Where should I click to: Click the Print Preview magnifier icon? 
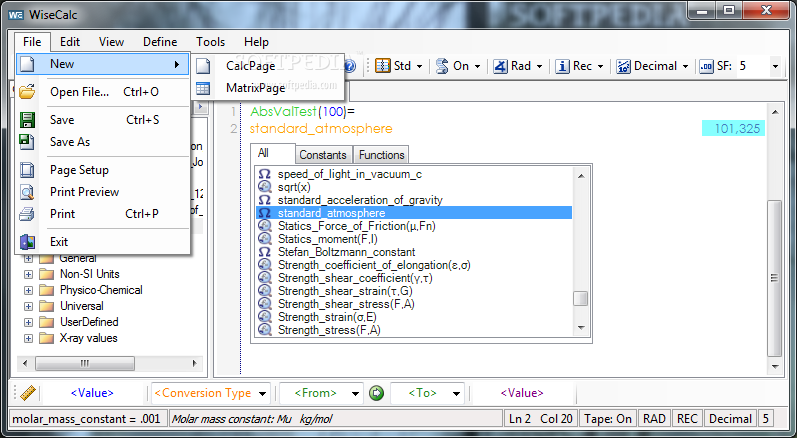[26, 192]
